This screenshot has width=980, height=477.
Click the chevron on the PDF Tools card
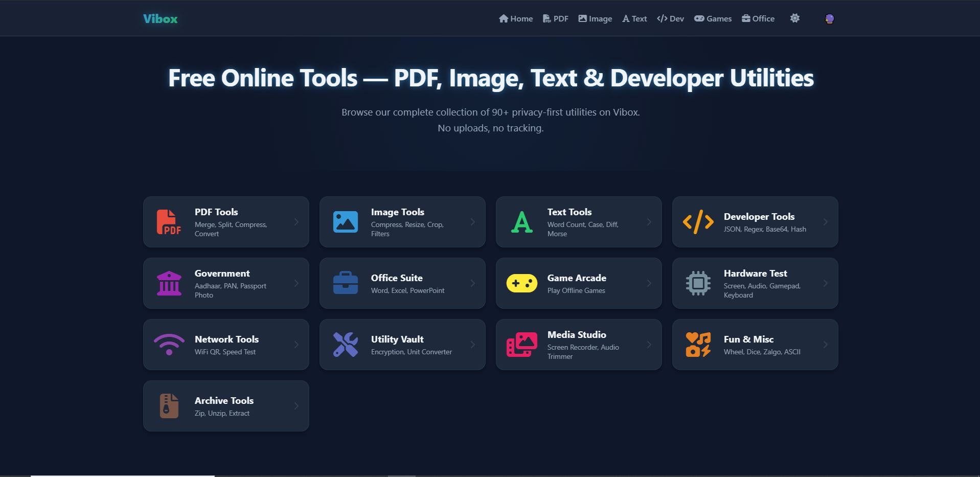click(297, 222)
